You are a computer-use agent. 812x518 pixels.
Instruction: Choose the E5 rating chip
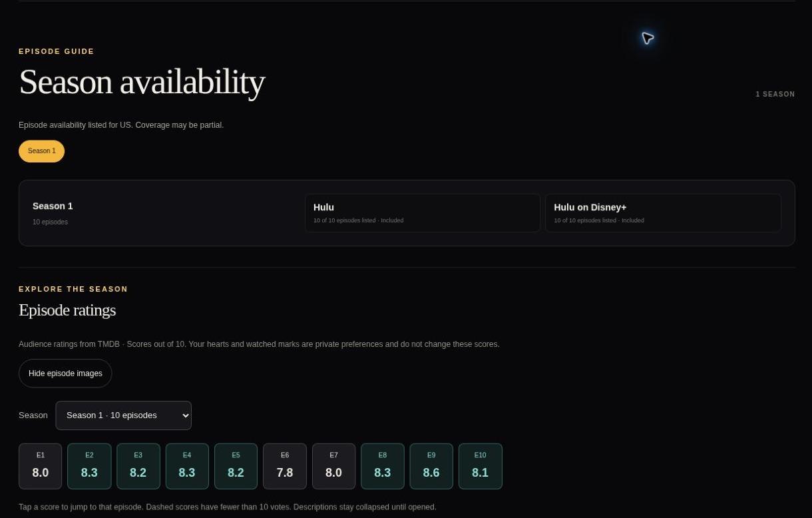pos(236,466)
